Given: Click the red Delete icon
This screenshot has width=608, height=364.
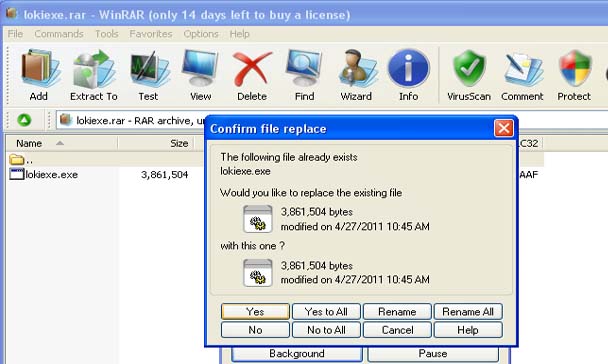Looking at the screenshot, I should point(252,69).
